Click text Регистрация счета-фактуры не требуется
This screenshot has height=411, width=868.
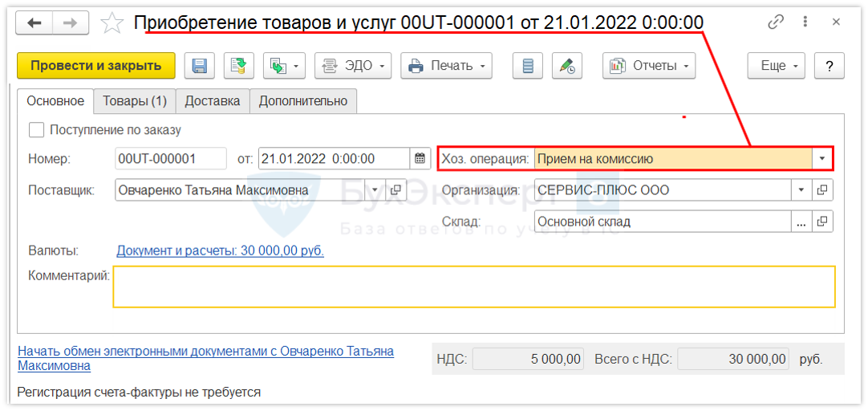click(139, 393)
